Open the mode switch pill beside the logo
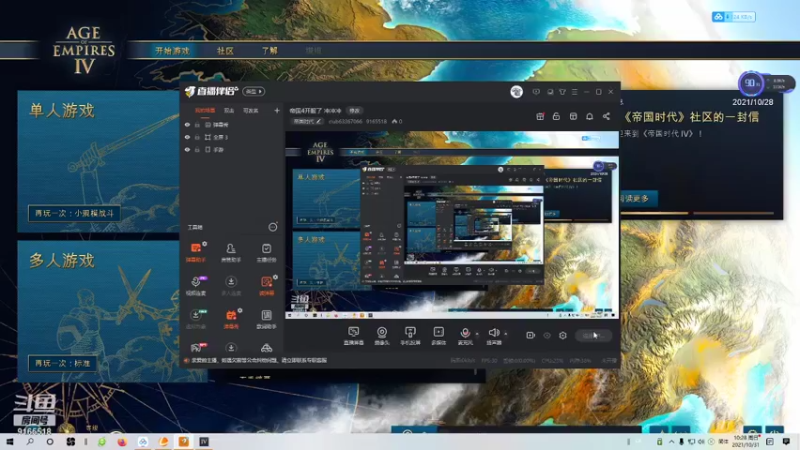Image resolution: width=800 pixels, height=450 pixels. point(253,91)
